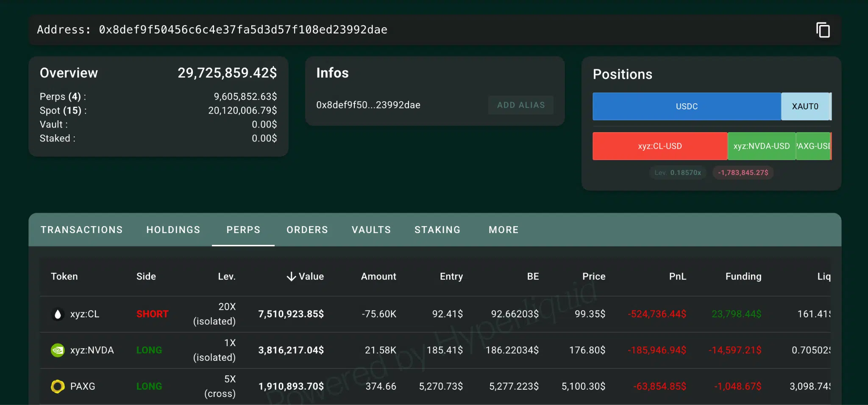Click the red xyz:CL-USD position bar
This screenshot has width=868, height=405.
[x=659, y=146]
